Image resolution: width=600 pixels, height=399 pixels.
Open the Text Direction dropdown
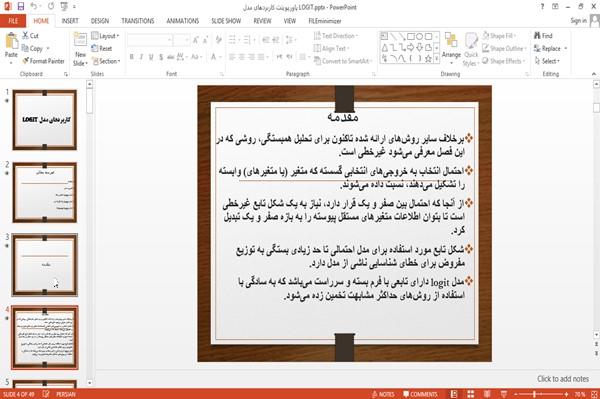tap(336, 36)
